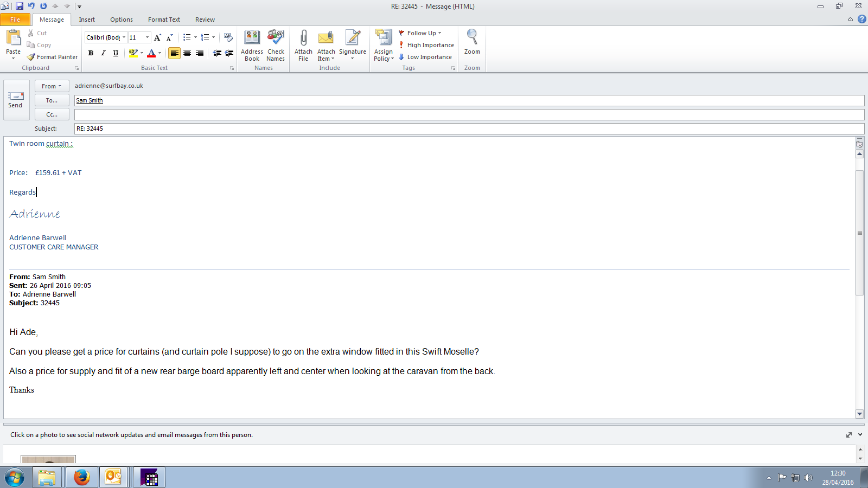This screenshot has height=488, width=868.
Task: Open Outlook Help
Action: (x=861, y=19)
